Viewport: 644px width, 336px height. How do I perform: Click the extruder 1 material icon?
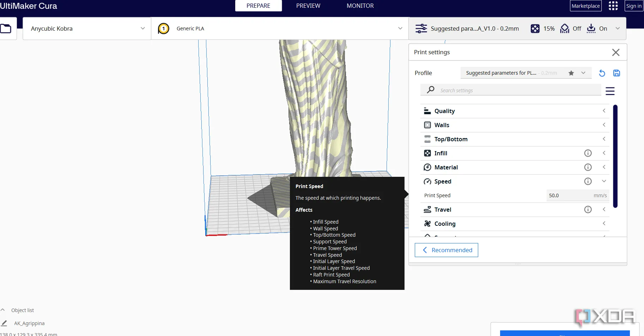click(164, 29)
